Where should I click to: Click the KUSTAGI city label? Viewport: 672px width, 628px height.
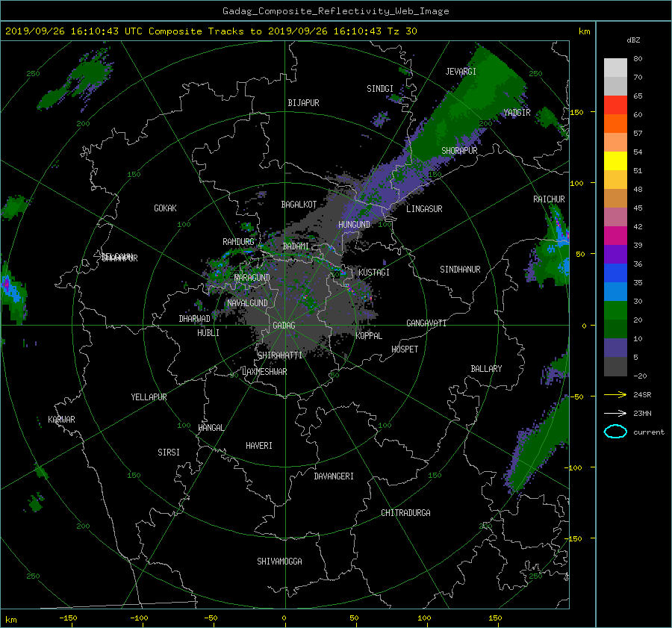[374, 273]
